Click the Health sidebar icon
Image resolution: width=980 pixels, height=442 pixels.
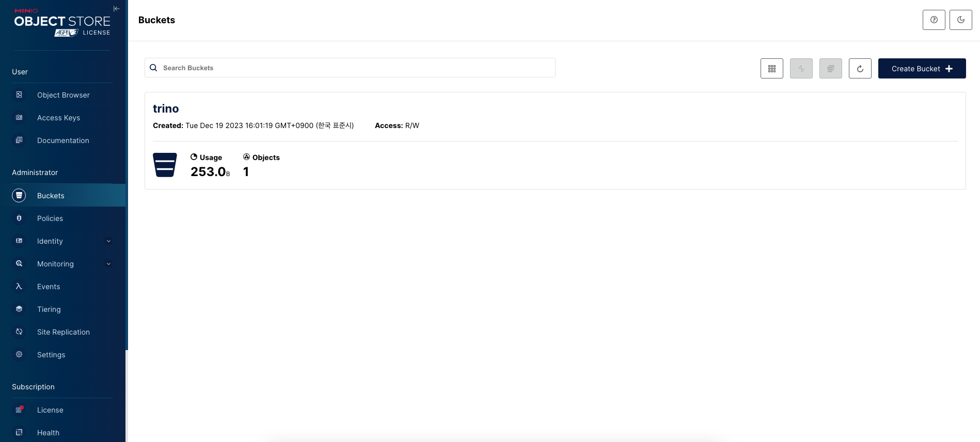click(19, 432)
